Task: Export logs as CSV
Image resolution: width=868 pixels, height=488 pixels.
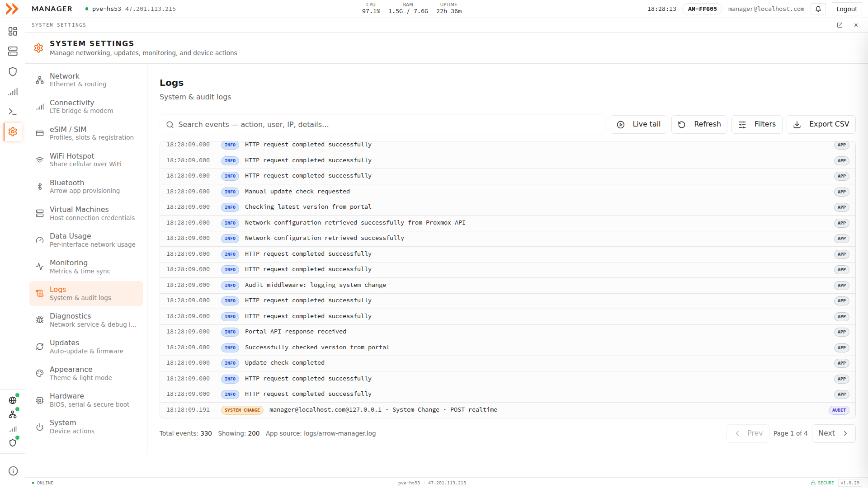Action: pyautogui.click(x=821, y=124)
